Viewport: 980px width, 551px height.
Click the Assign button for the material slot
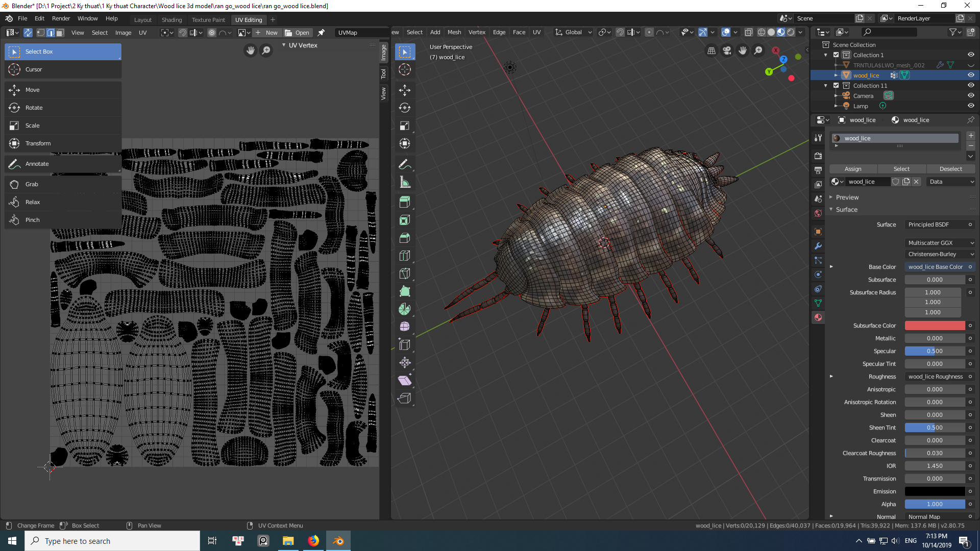[x=852, y=168]
